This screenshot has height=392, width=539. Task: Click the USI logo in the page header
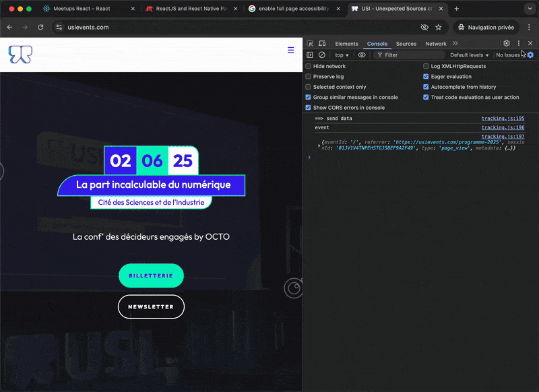pyautogui.click(x=20, y=55)
